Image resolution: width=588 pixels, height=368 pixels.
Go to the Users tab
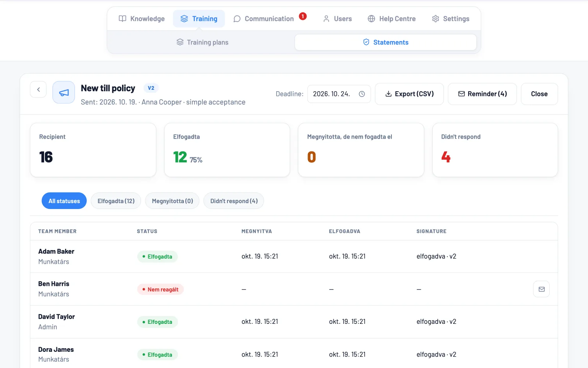(337, 19)
